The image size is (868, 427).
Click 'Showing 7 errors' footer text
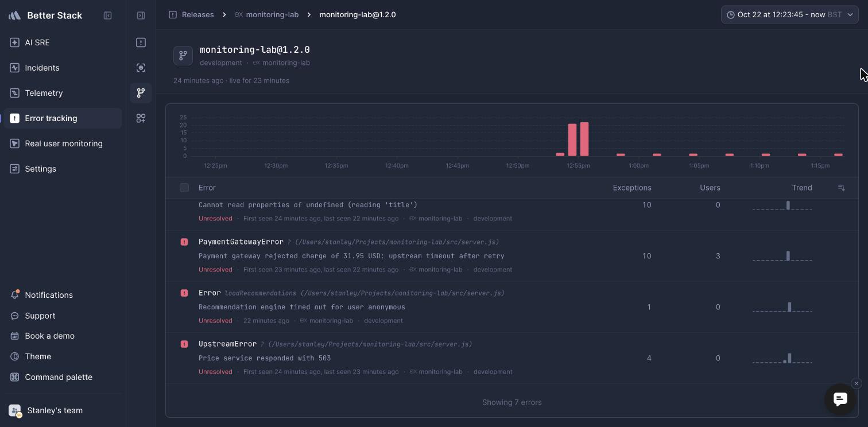coord(511,402)
